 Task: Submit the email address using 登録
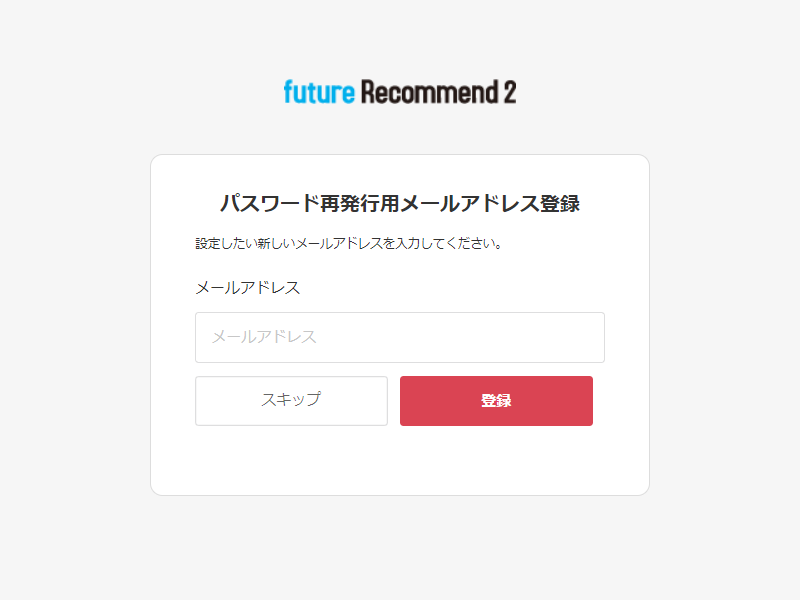click(496, 401)
